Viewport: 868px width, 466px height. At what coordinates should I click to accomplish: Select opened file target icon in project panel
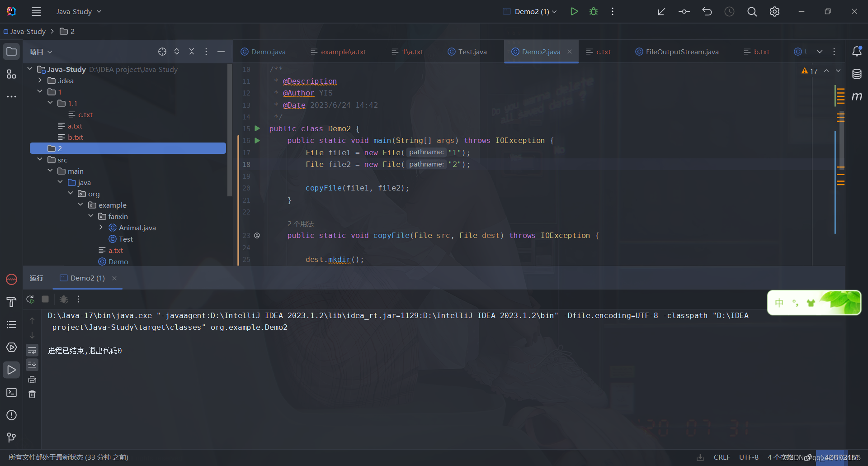162,52
